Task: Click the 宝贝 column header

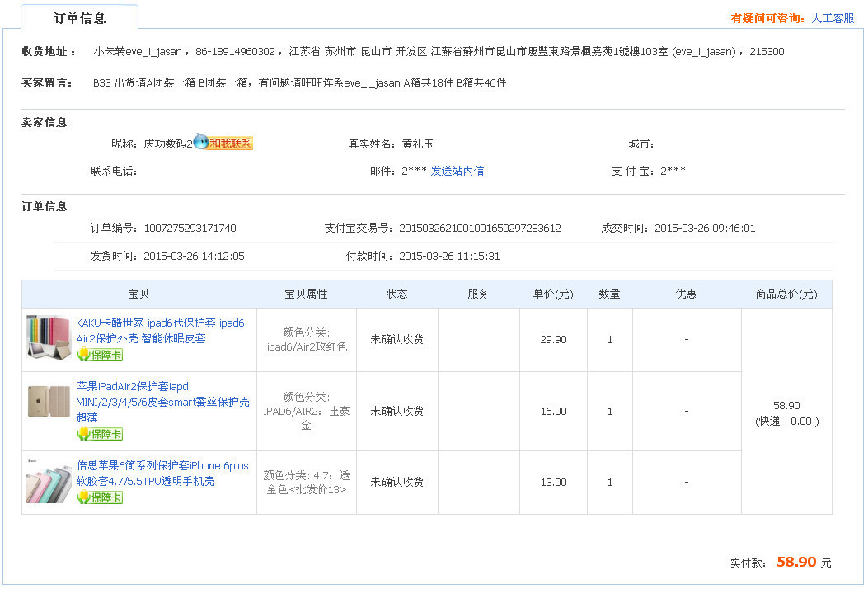Action: (x=138, y=294)
